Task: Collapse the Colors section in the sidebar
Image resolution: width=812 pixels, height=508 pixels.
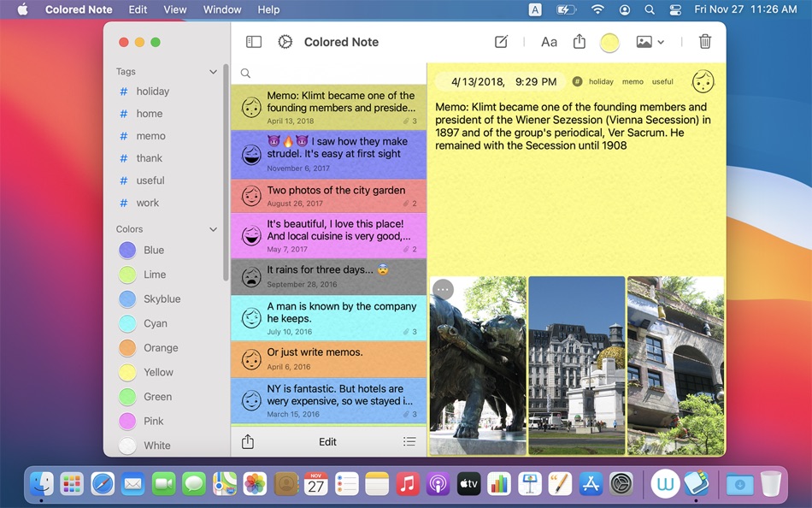Action: (x=213, y=229)
